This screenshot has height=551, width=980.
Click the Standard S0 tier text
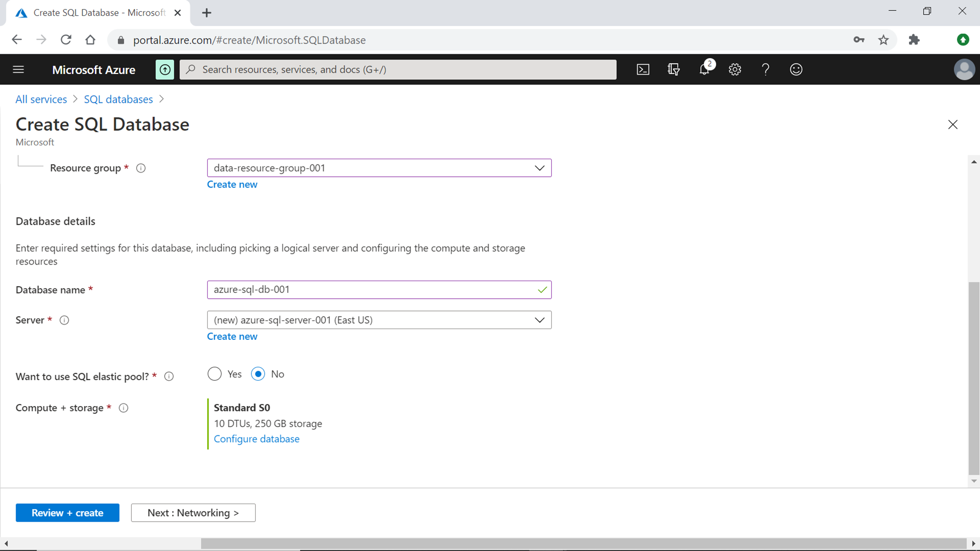(242, 408)
